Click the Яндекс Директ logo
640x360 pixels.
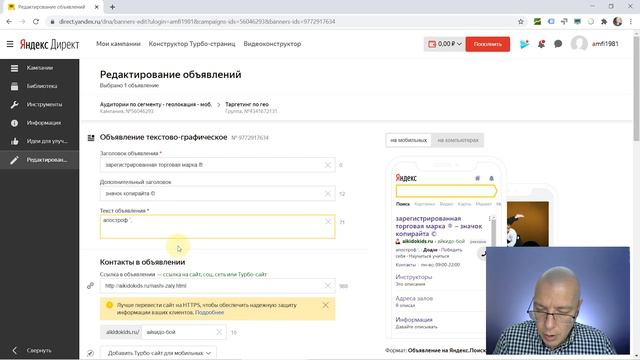point(49,44)
